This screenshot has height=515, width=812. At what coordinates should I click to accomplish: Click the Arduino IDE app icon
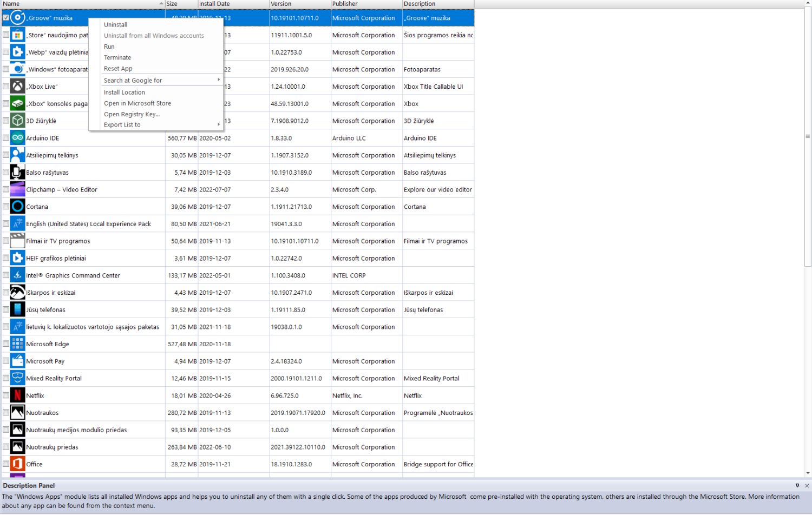coord(17,138)
